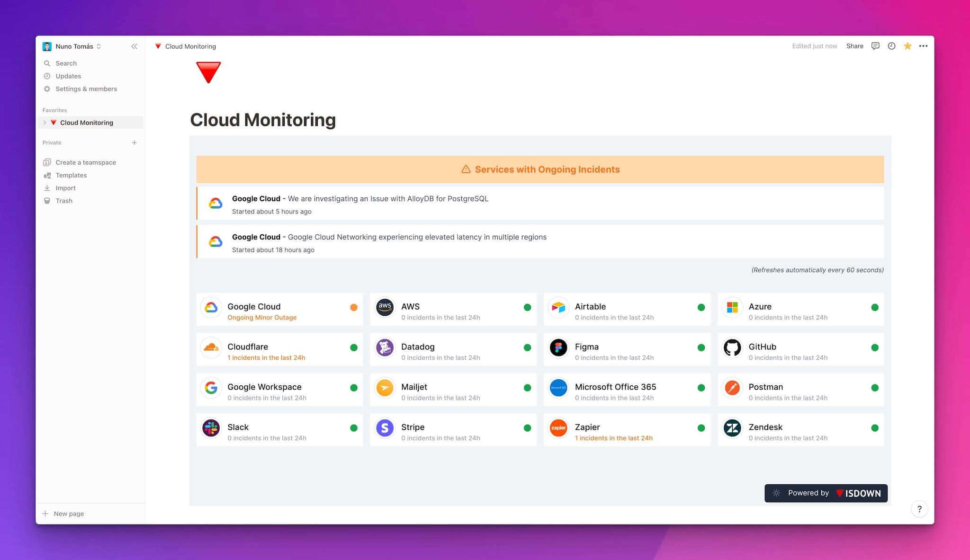
Task: Click the Share button
Action: pos(854,46)
